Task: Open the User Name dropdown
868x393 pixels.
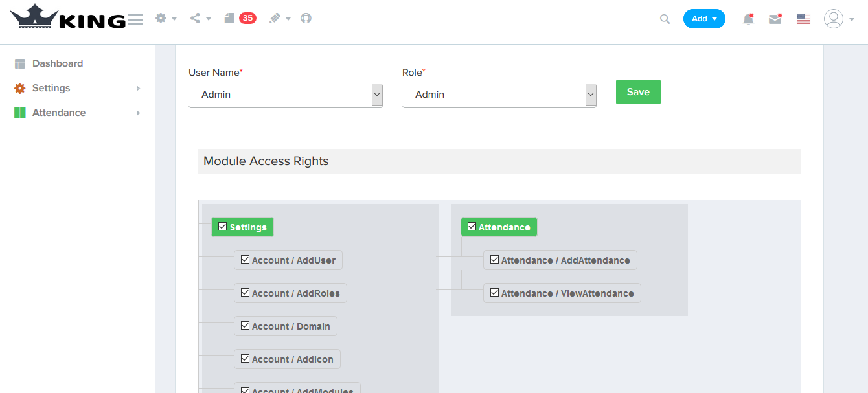Action: (x=285, y=95)
